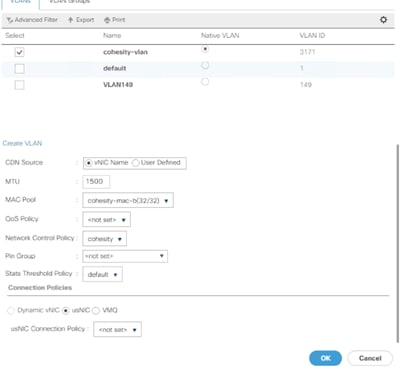Select Native VLAN radio for VLAN149
Image resolution: width=406 pixels, height=367 pixels.
tap(205, 82)
